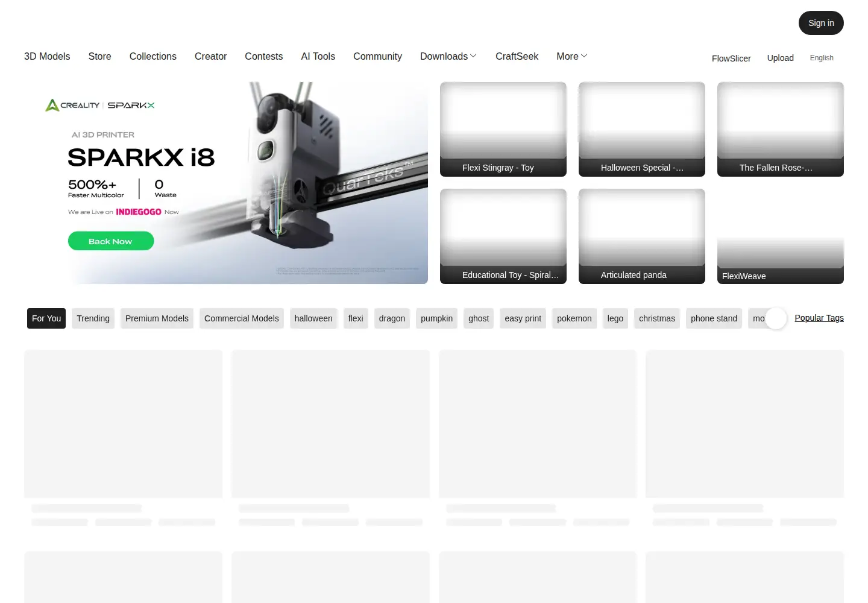Open the English language selector
Screen dimensions: 868x603
point(822,58)
